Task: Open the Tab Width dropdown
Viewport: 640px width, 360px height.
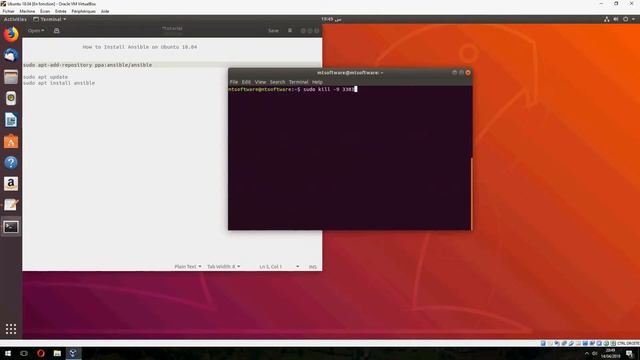Action: (x=224, y=267)
